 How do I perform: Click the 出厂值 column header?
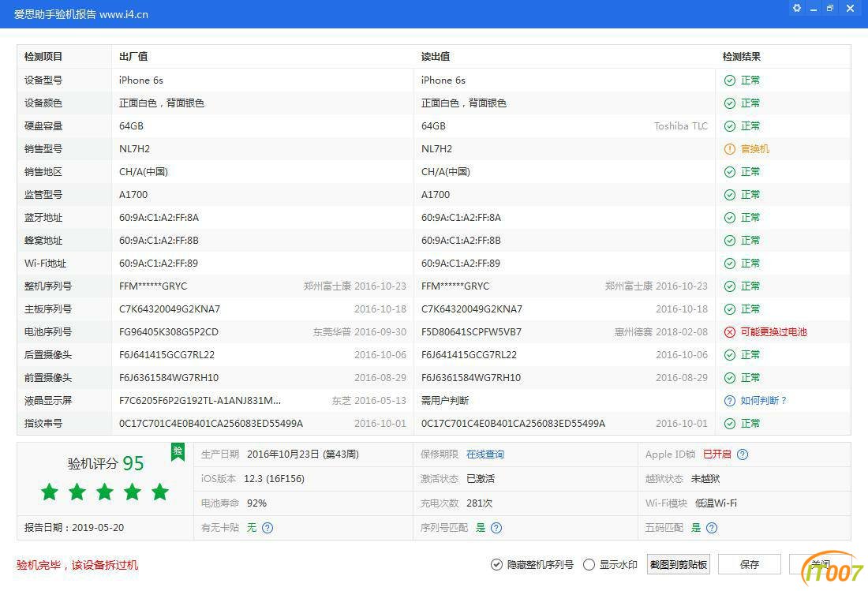click(x=133, y=57)
